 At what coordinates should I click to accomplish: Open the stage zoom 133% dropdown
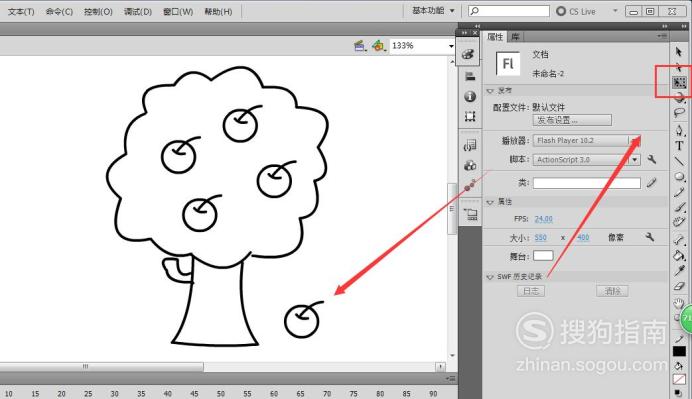coord(451,46)
